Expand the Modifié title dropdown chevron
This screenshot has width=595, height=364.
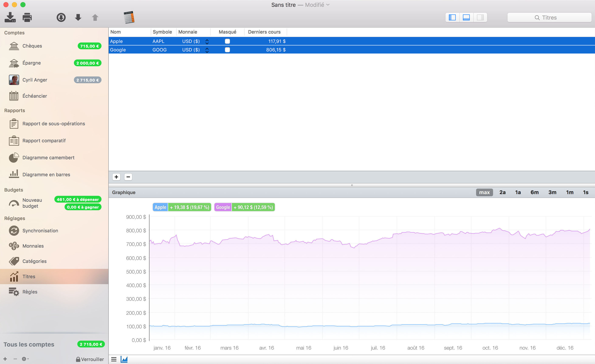point(328,5)
